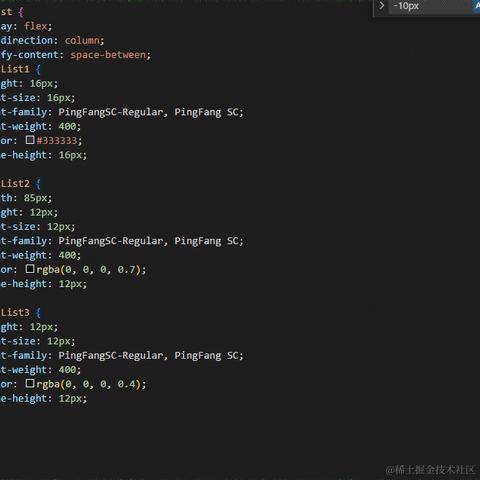
Task: Click the List2 selector name
Action: [15, 183]
